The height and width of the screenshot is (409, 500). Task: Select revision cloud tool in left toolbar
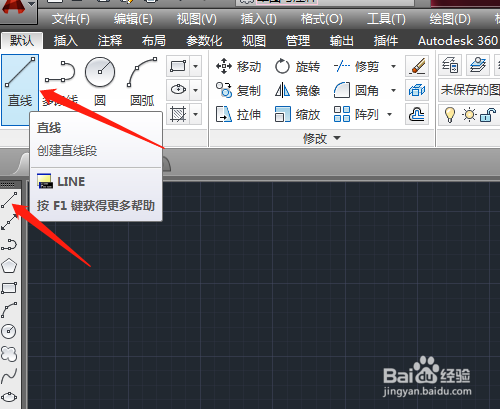tap(9, 353)
